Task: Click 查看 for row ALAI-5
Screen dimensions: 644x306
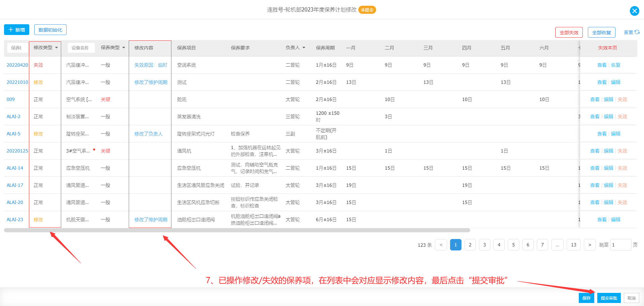Action: point(602,134)
